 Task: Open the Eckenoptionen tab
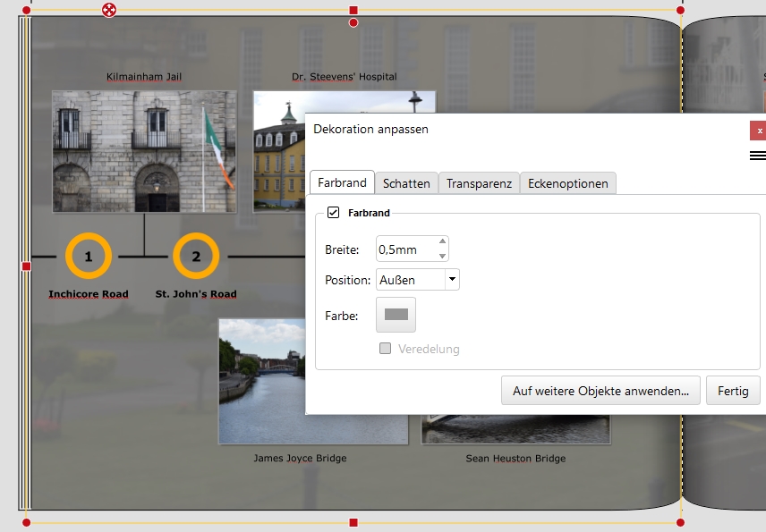[567, 183]
